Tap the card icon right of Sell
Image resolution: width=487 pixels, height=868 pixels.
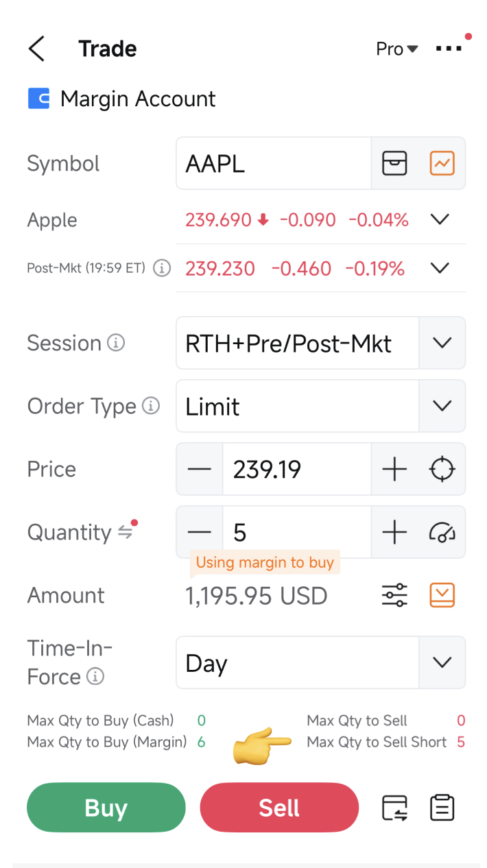[394, 808]
